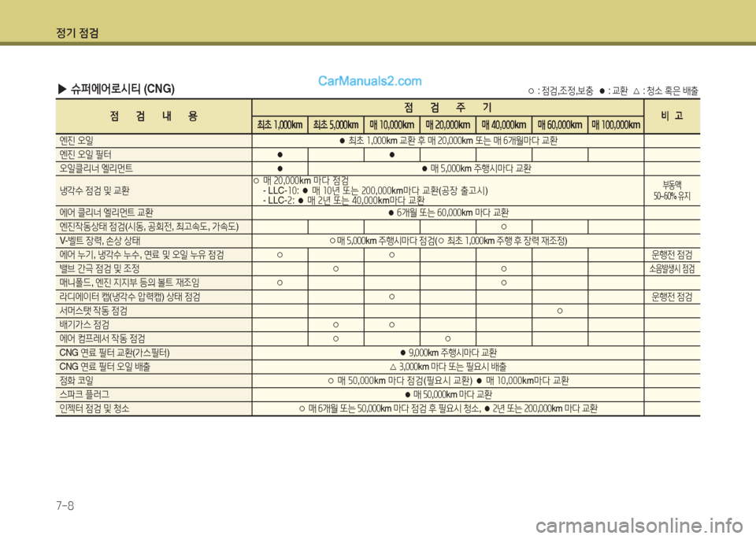Click the '라디에이터 캡' row label

(130, 297)
